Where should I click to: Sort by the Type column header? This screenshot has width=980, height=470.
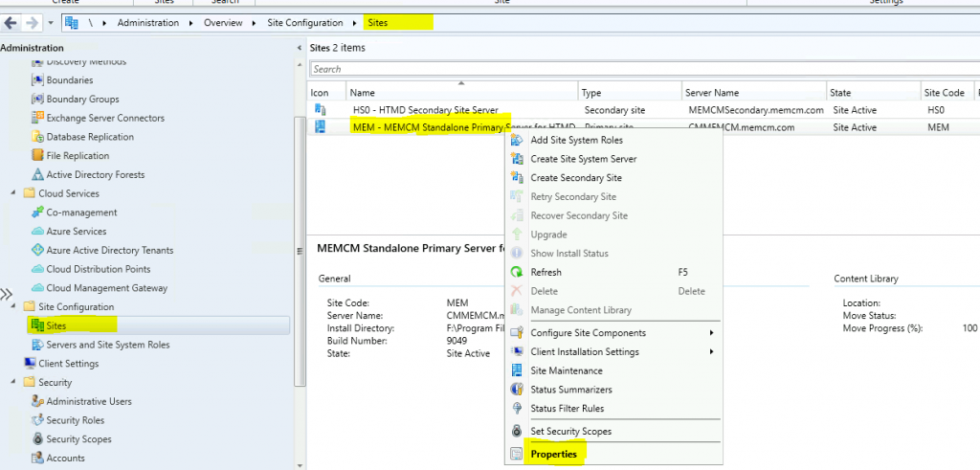(630, 93)
